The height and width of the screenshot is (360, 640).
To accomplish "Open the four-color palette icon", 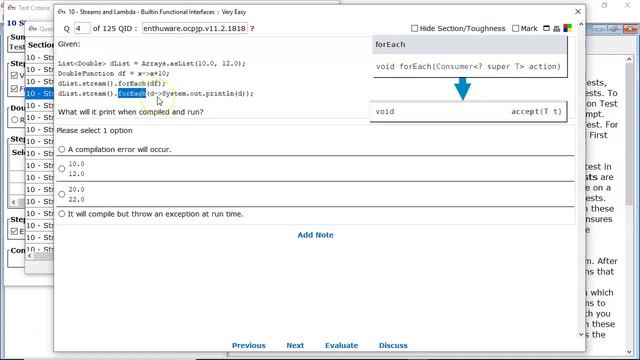I will (567, 28).
